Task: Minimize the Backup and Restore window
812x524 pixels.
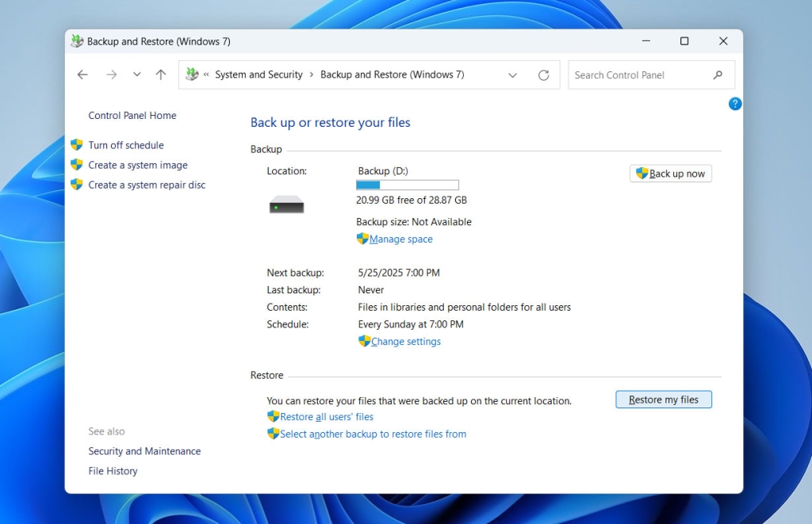Action: click(645, 41)
